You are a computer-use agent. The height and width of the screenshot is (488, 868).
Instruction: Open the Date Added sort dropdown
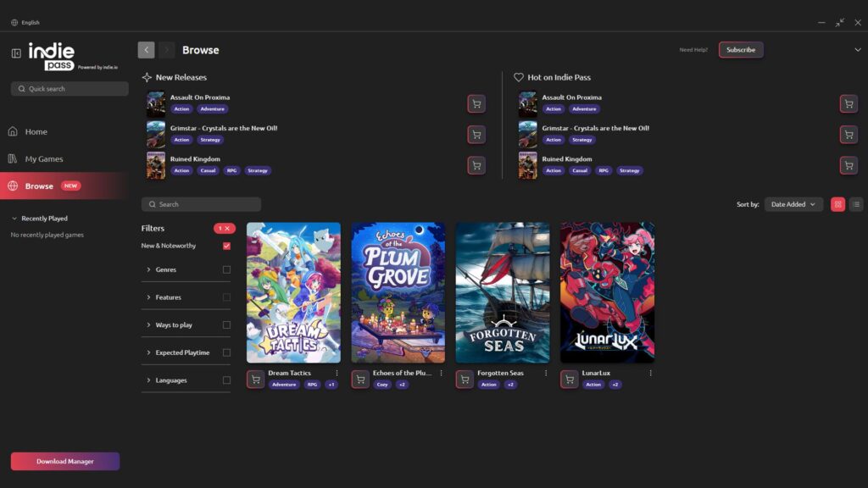click(x=793, y=203)
